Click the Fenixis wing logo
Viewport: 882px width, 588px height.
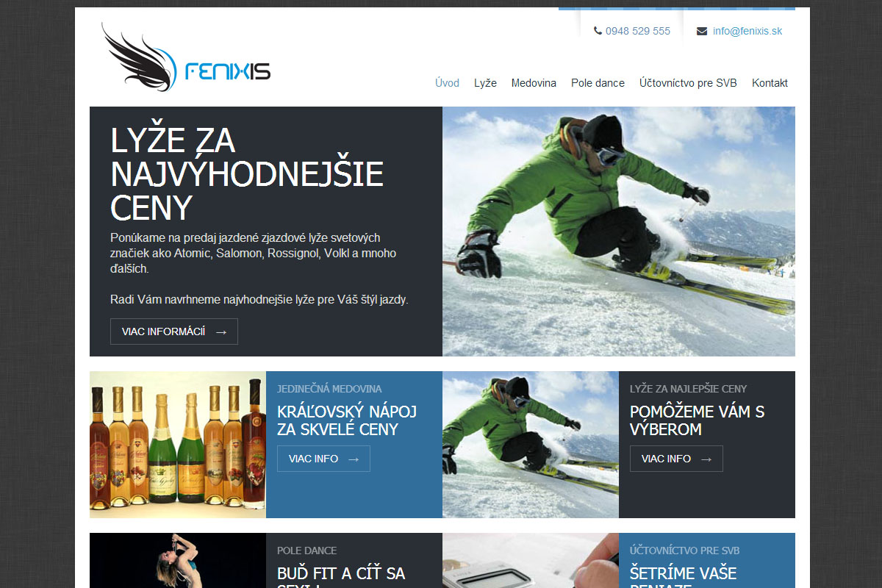[x=186, y=57]
